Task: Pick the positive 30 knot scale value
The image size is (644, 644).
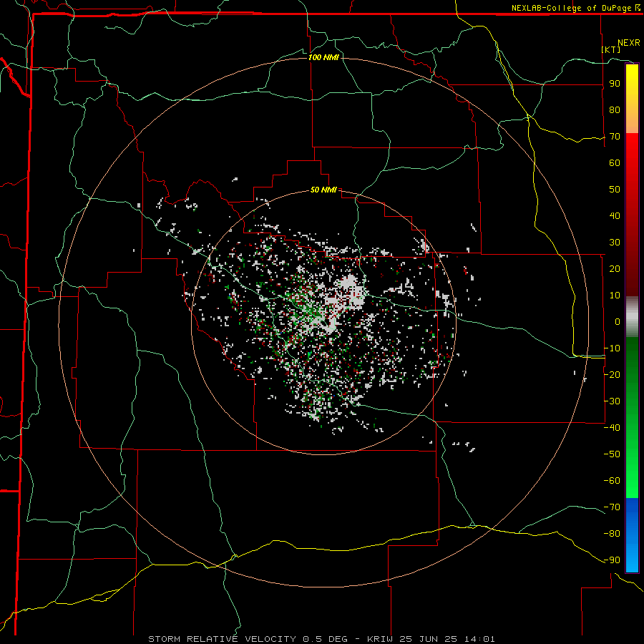Action: 615,243
